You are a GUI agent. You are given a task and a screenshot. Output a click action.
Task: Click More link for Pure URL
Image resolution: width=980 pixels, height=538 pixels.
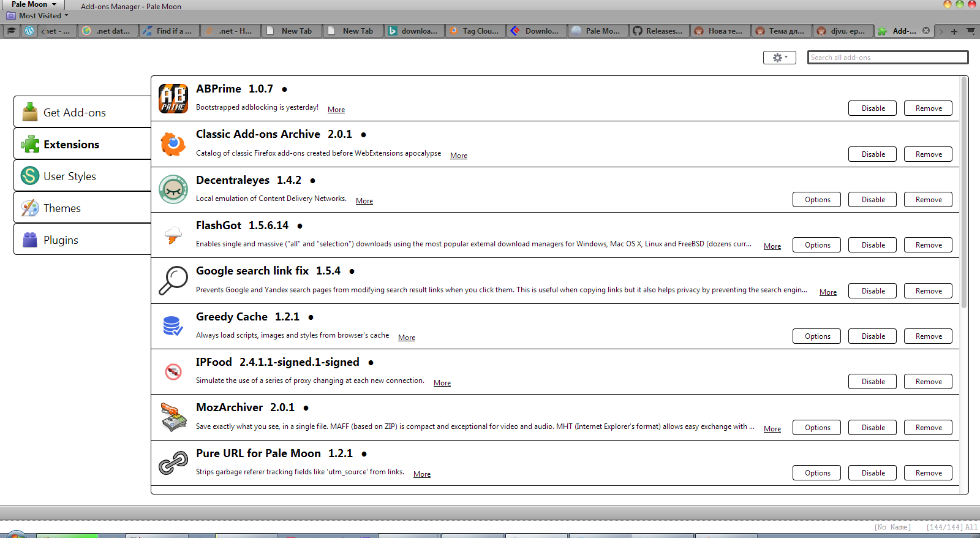tap(422, 474)
